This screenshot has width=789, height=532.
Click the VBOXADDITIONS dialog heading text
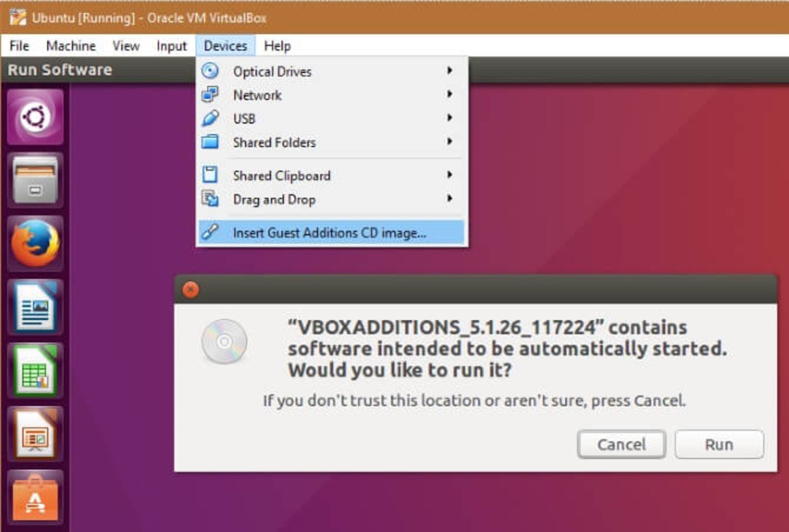pos(508,349)
